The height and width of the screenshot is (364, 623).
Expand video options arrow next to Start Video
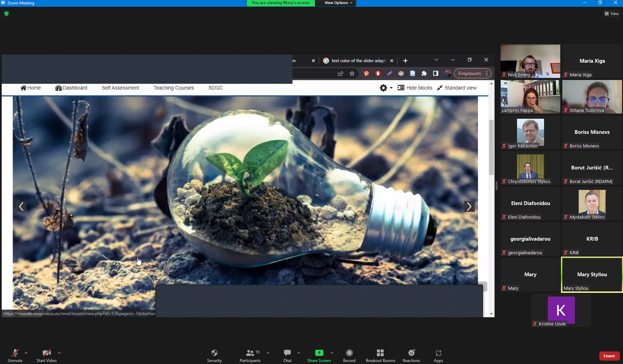click(x=59, y=353)
